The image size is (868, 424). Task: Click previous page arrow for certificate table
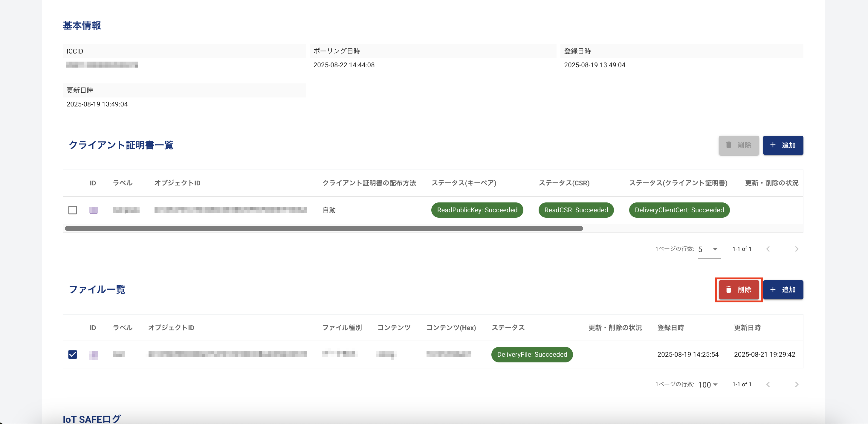pyautogui.click(x=768, y=249)
